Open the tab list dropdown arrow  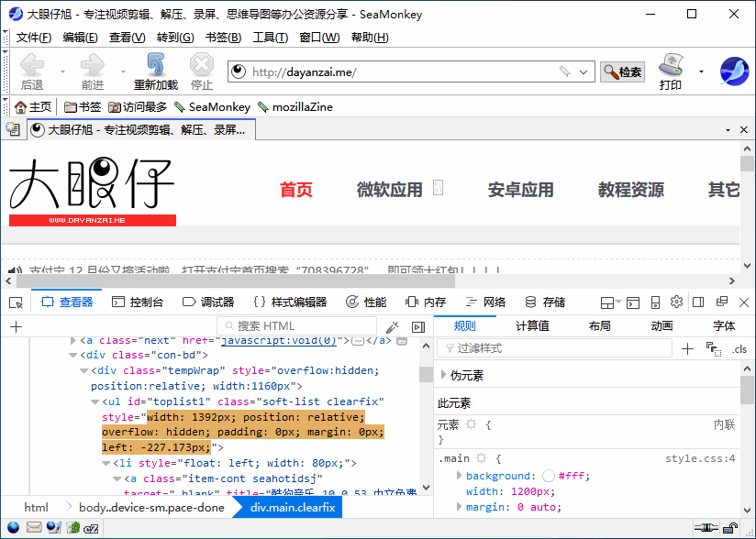(728, 130)
